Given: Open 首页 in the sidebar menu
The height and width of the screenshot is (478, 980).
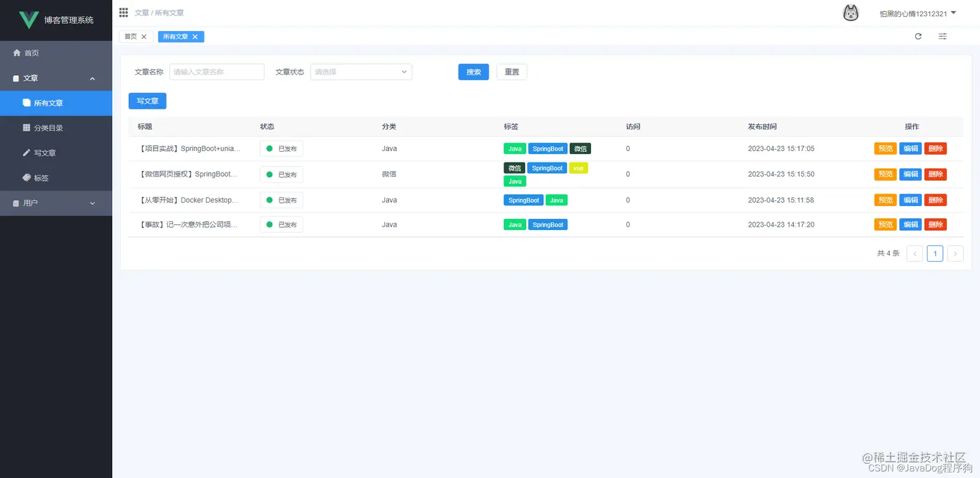Looking at the screenshot, I should pyautogui.click(x=56, y=53).
